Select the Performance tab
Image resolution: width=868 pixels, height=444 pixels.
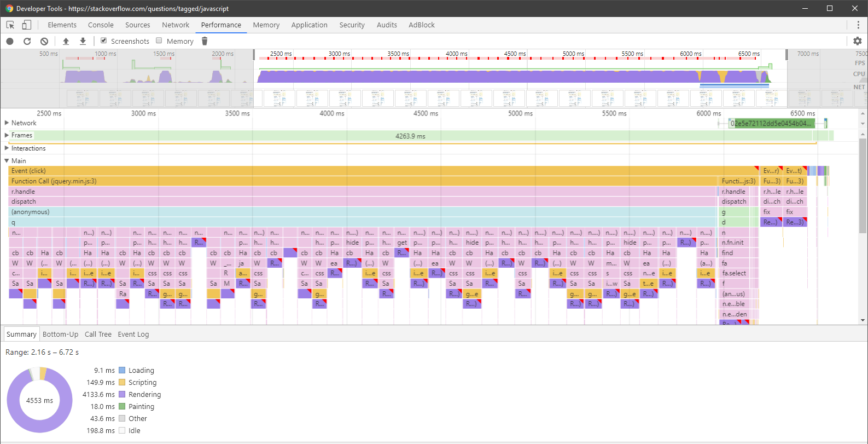click(x=221, y=25)
